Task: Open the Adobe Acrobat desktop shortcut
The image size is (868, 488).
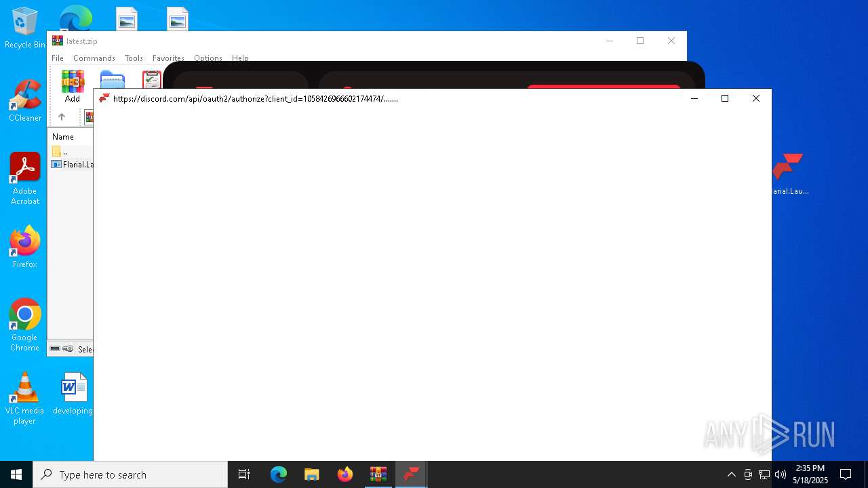Action: (x=25, y=179)
